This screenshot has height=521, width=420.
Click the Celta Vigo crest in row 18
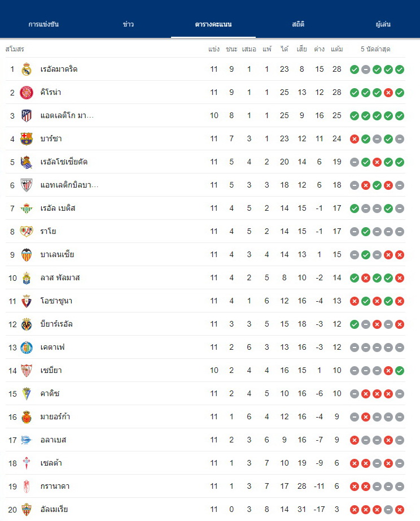[x=27, y=463]
